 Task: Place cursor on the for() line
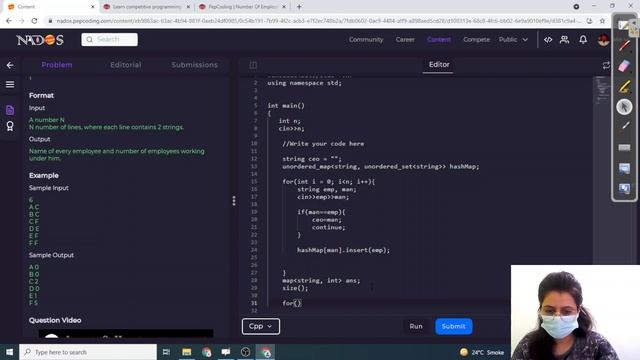click(292, 303)
